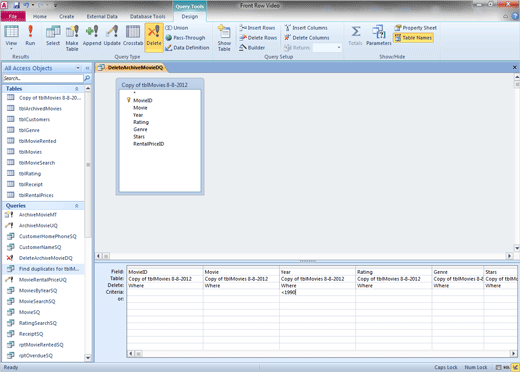Screen dimensions: 520x372
Task: Click the Save icon in quick access toolbar
Action: pos(16,5)
